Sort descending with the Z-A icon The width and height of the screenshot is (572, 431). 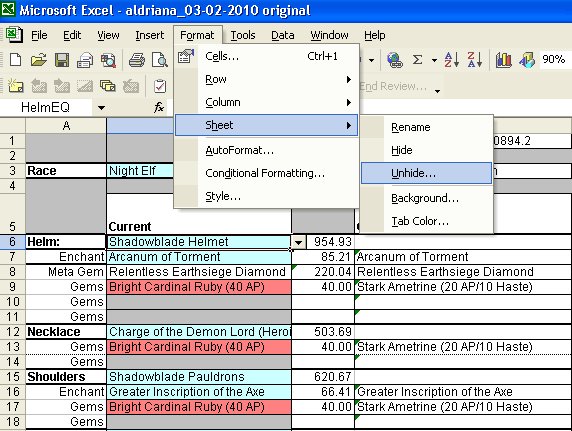(475, 59)
